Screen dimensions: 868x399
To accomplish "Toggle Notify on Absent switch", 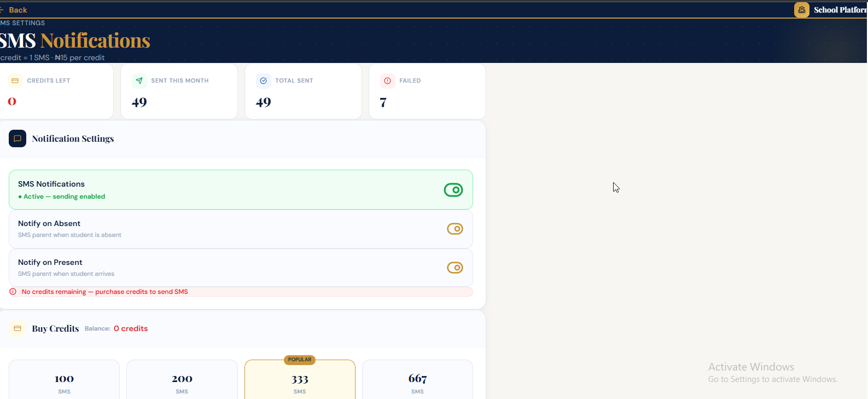I will (x=455, y=229).
